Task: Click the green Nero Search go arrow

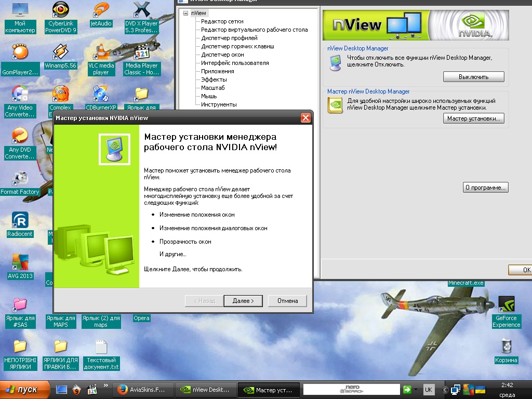Action: coord(407,390)
